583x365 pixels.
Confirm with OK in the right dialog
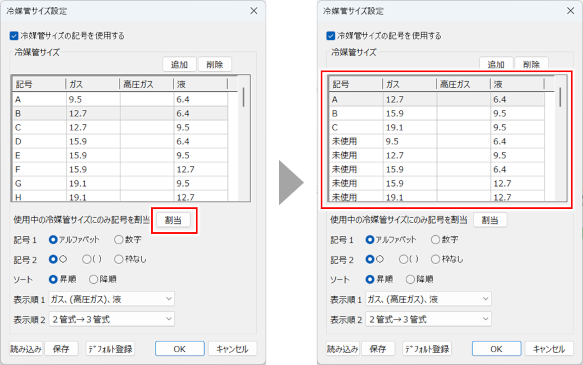496,349
